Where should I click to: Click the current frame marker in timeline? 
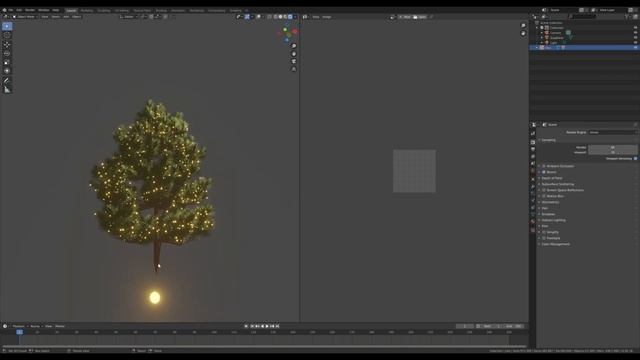[x=19, y=332]
